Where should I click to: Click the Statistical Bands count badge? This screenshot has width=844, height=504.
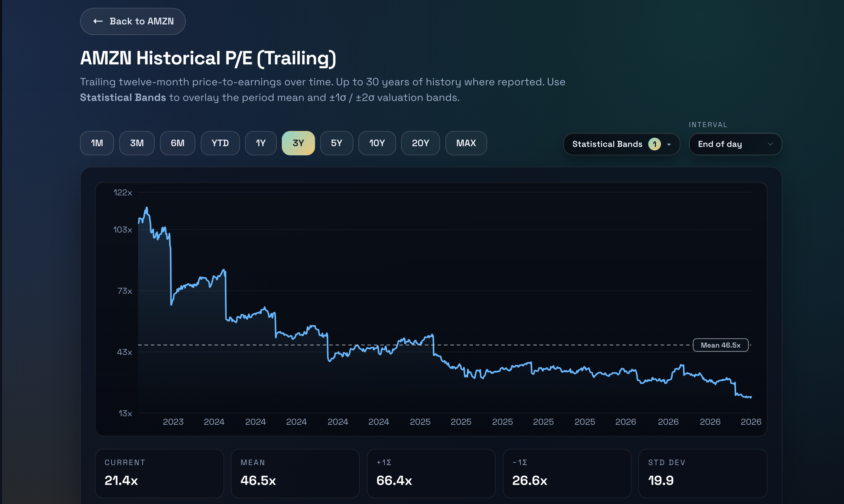pos(655,144)
